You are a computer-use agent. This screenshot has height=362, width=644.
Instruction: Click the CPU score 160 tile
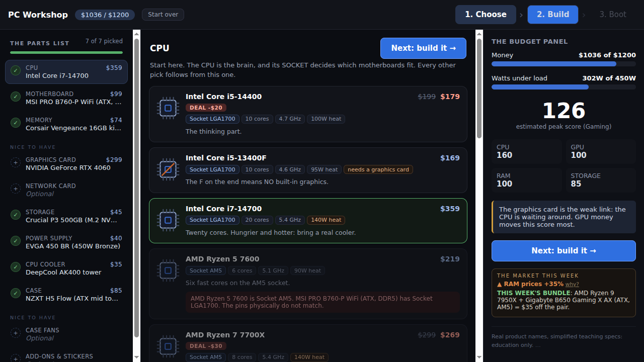point(526,151)
